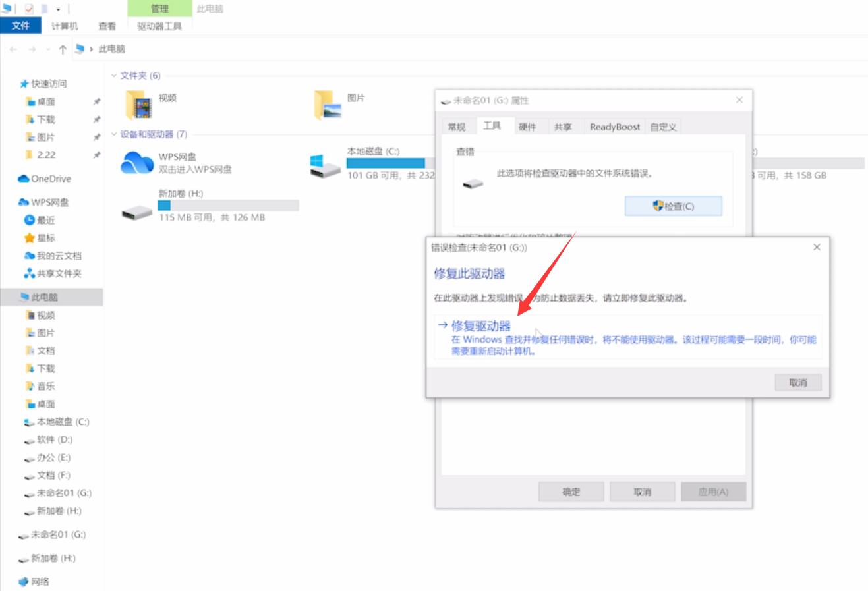Open 最近 under WPS网盘
This screenshot has width=868, height=591.
pos(45,219)
